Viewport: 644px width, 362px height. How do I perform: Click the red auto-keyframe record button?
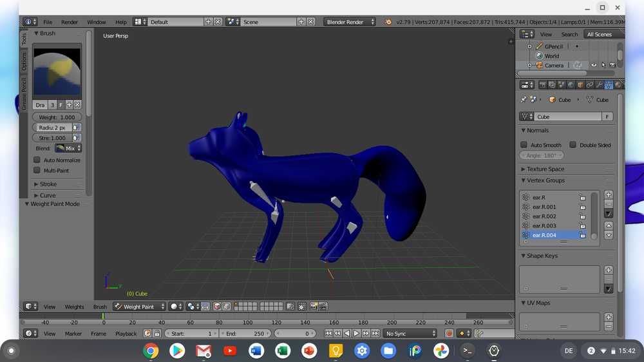coord(450,334)
